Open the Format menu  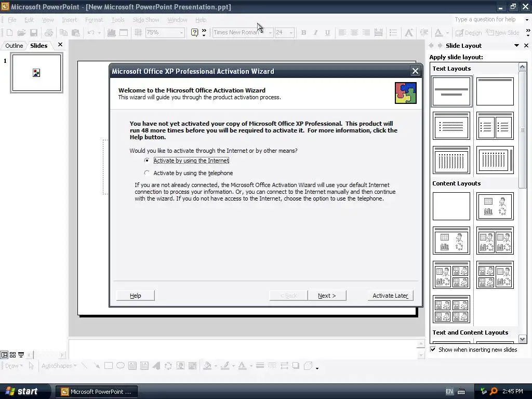click(x=94, y=20)
